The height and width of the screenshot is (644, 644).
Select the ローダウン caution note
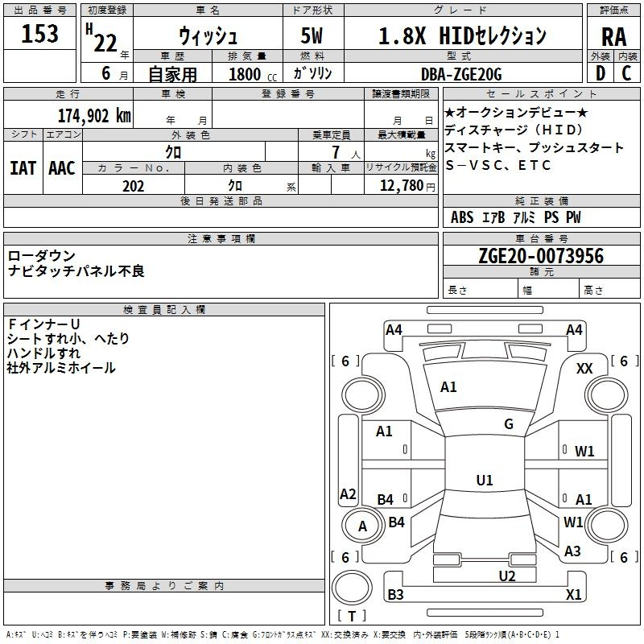[x=42, y=256]
